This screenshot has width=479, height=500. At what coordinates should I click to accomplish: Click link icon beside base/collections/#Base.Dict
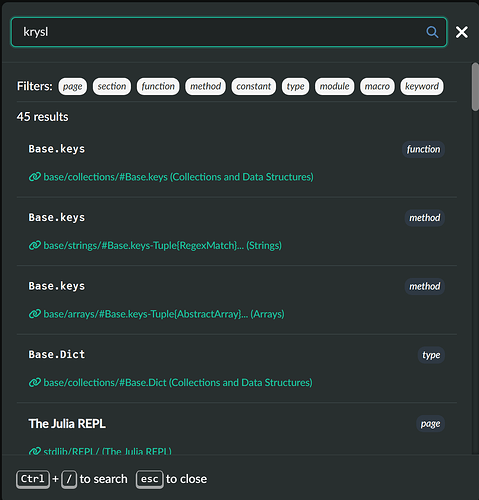[x=35, y=382]
